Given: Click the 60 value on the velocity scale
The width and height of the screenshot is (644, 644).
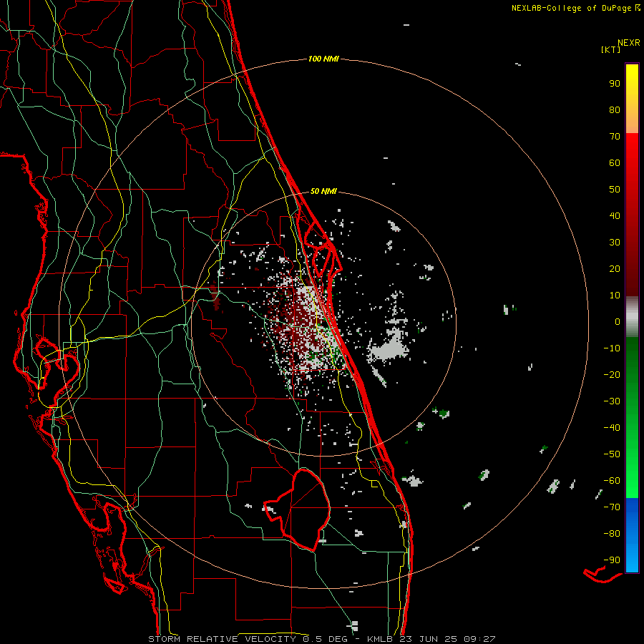Looking at the screenshot, I should [615, 163].
